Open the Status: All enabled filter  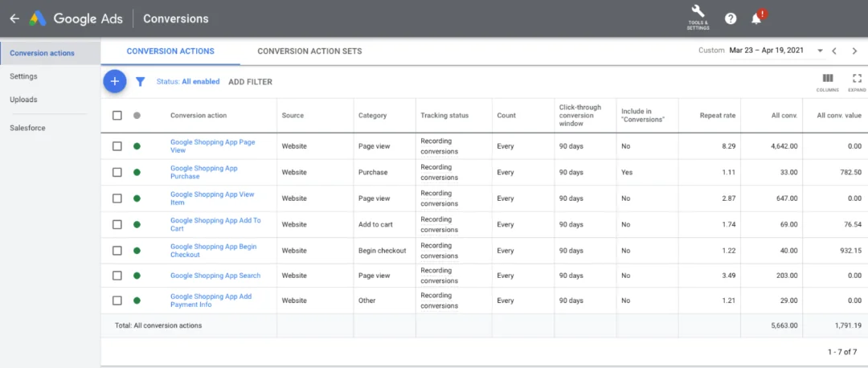(187, 82)
